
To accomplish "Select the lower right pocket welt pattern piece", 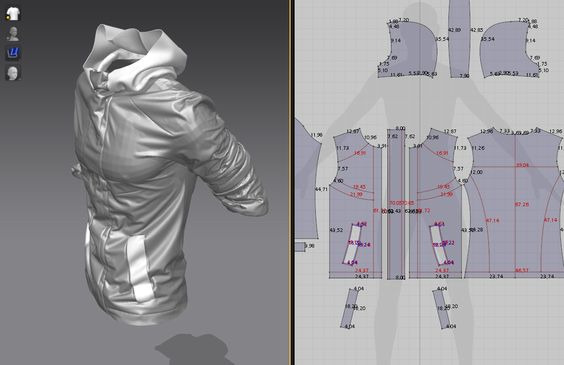I will point(440,309).
